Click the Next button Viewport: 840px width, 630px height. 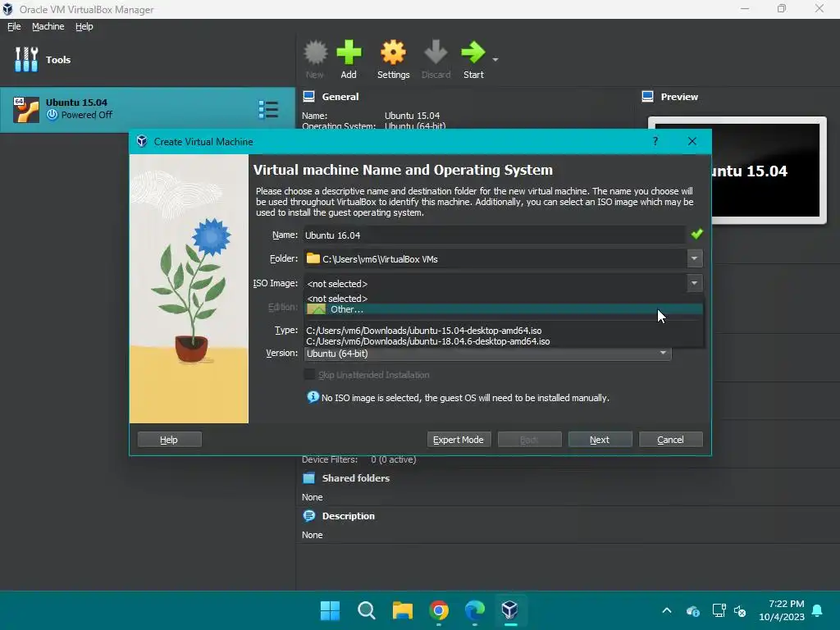click(x=600, y=440)
